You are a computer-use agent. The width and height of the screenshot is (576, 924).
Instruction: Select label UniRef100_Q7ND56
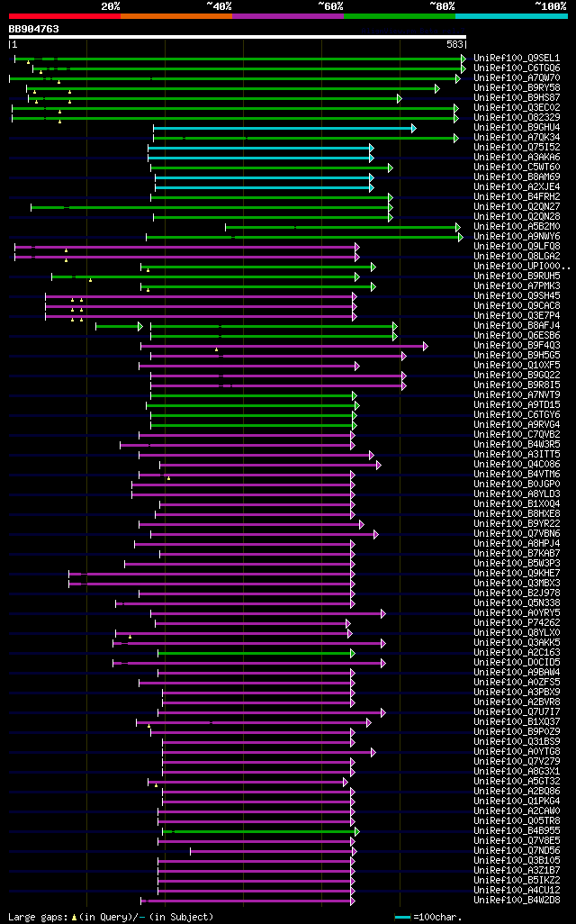tap(517, 850)
